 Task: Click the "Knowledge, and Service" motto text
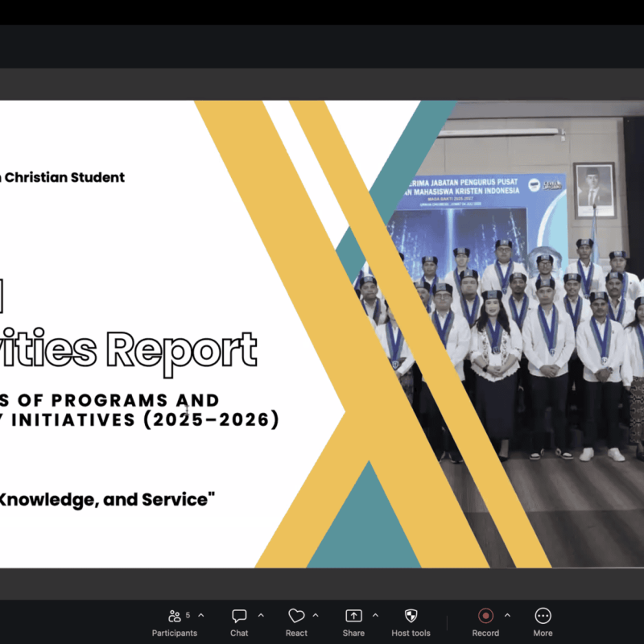click(x=107, y=500)
